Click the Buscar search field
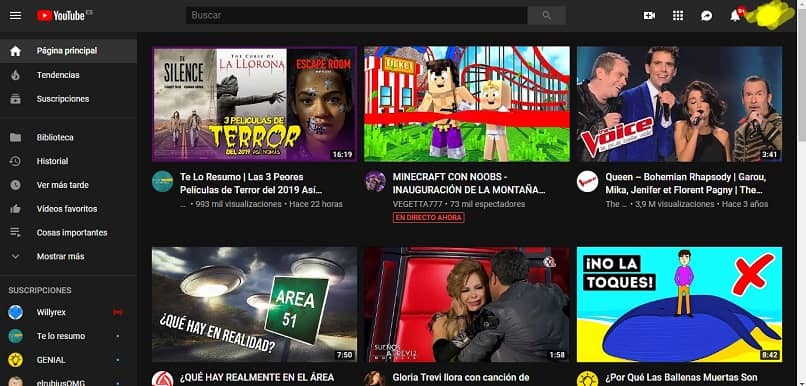 tap(357, 15)
